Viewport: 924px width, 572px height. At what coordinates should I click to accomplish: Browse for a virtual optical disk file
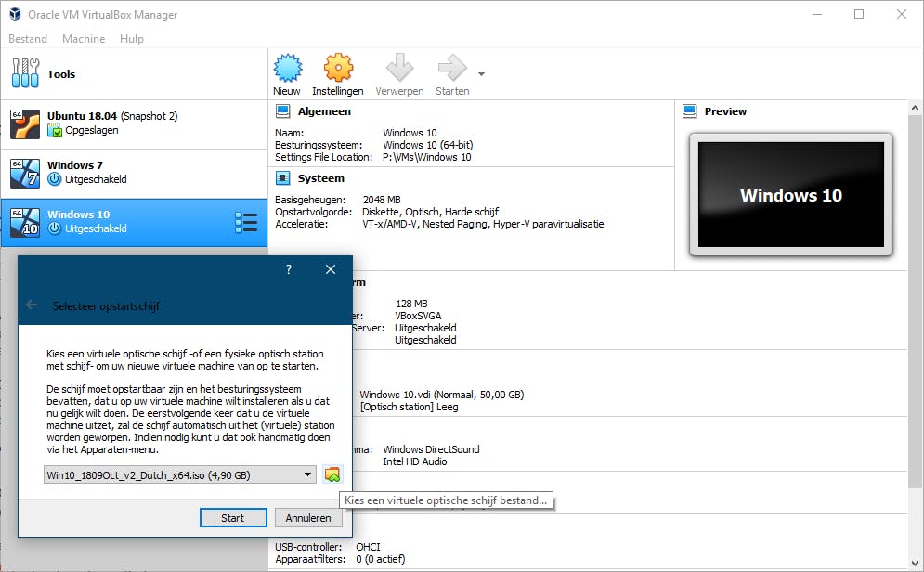(332, 474)
